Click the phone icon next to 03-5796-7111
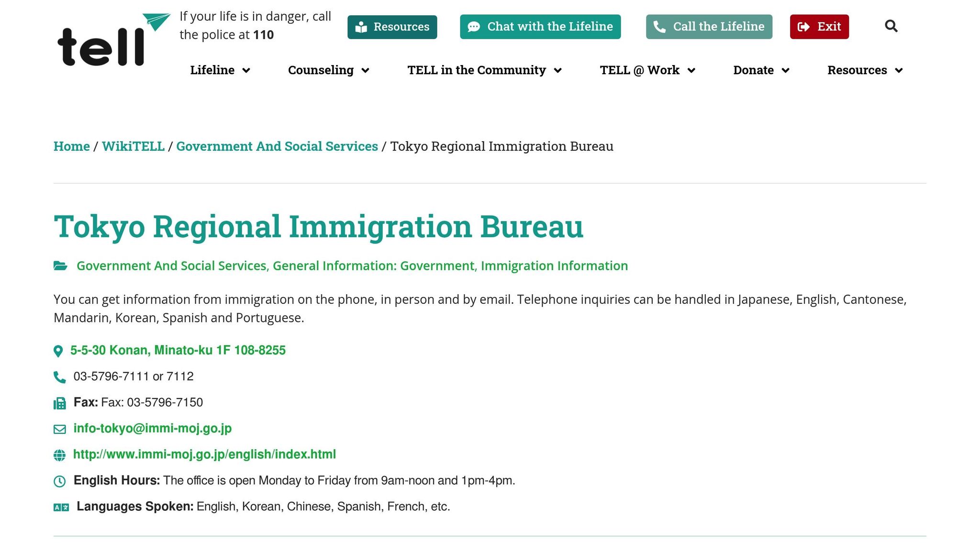The height and width of the screenshot is (551, 980). (59, 377)
